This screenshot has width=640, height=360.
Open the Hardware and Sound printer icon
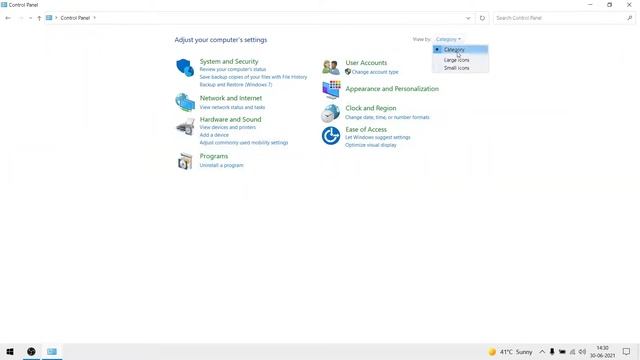185,127
